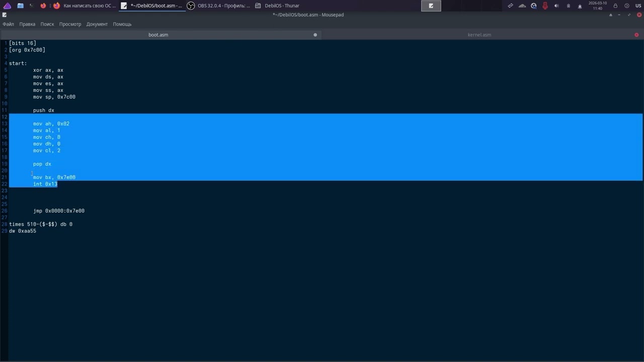Screen dimensions: 644x362
Task: Click the selected line 'mov ch, 0'
Action: 47,137
